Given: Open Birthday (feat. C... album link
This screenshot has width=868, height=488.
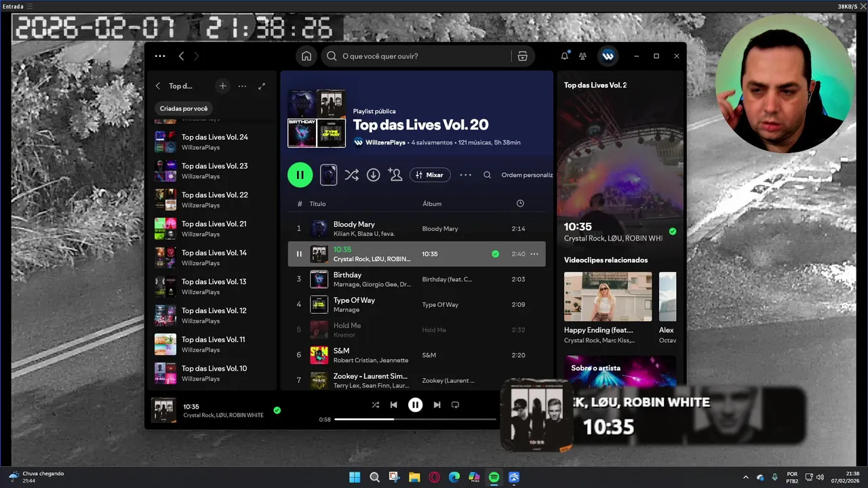Looking at the screenshot, I should (x=447, y=279).
